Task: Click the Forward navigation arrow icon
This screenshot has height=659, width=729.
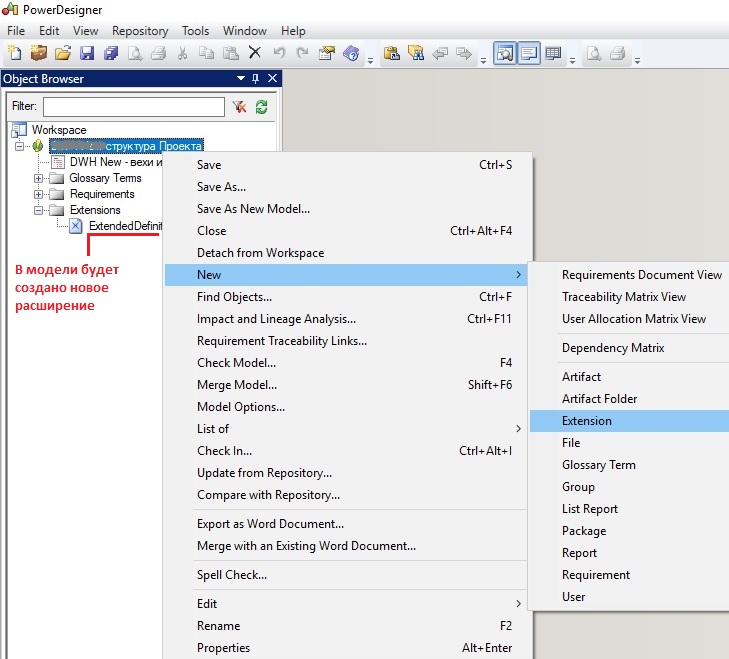Action: coord(464,53)
